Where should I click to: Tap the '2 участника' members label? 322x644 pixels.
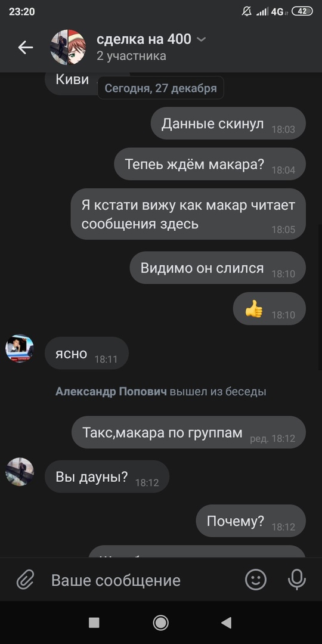coord(131,56)
